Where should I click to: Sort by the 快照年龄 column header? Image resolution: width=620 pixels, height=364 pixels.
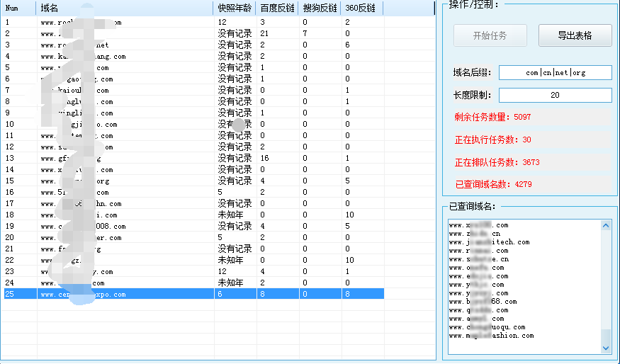point(234,8)
